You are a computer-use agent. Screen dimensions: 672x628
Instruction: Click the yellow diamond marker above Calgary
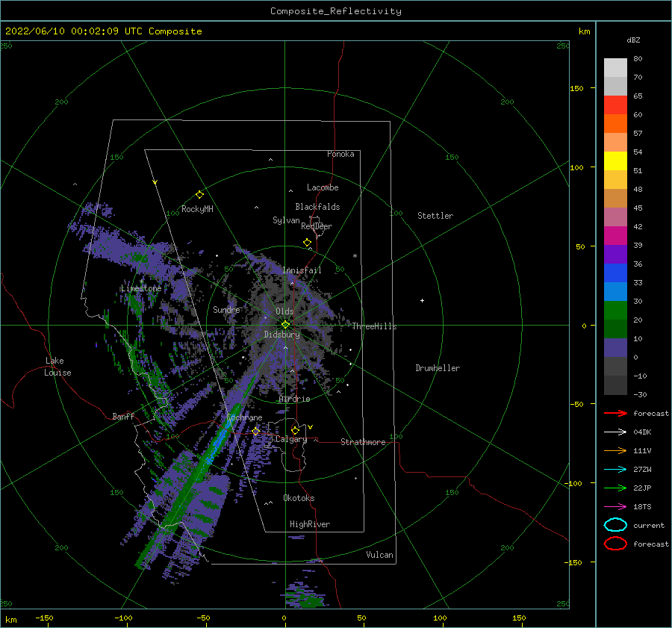click(295, 430)
